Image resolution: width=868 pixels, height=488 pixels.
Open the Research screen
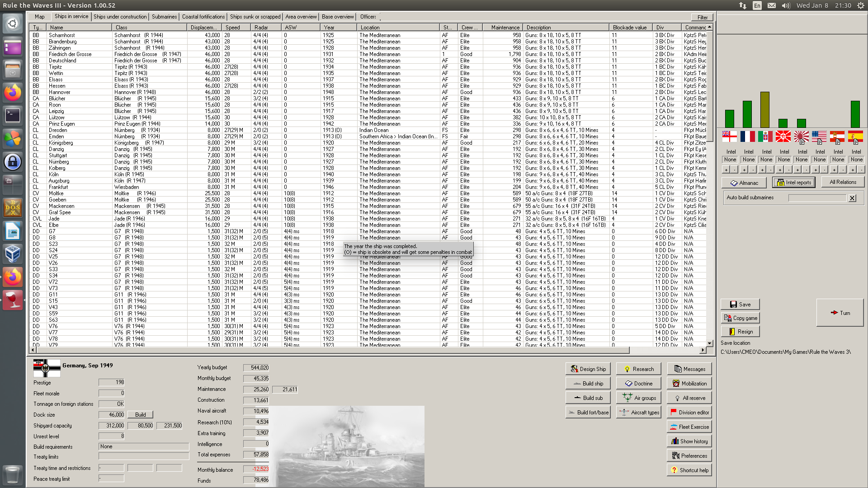point(638,369)
